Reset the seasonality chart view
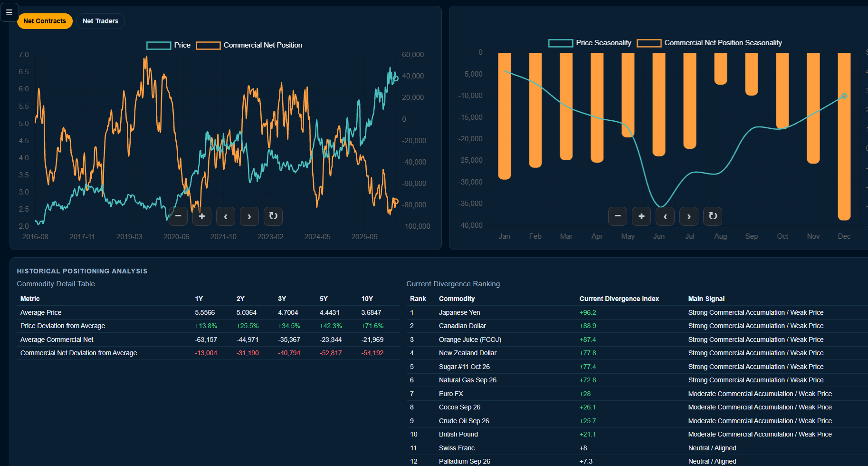 pos(713,216)
